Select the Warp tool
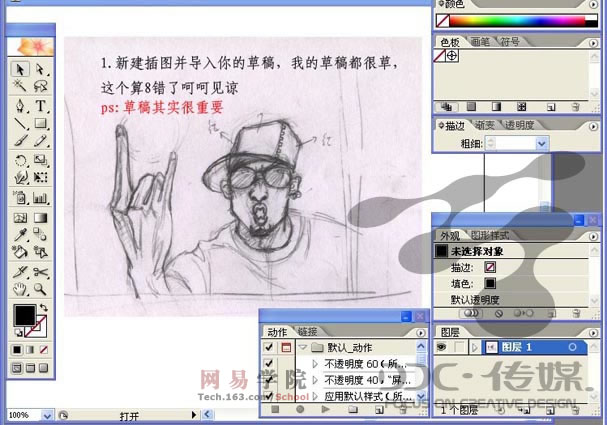Image resolution: width=607 pixels, height=425 pixels. (x=20, y=177)
